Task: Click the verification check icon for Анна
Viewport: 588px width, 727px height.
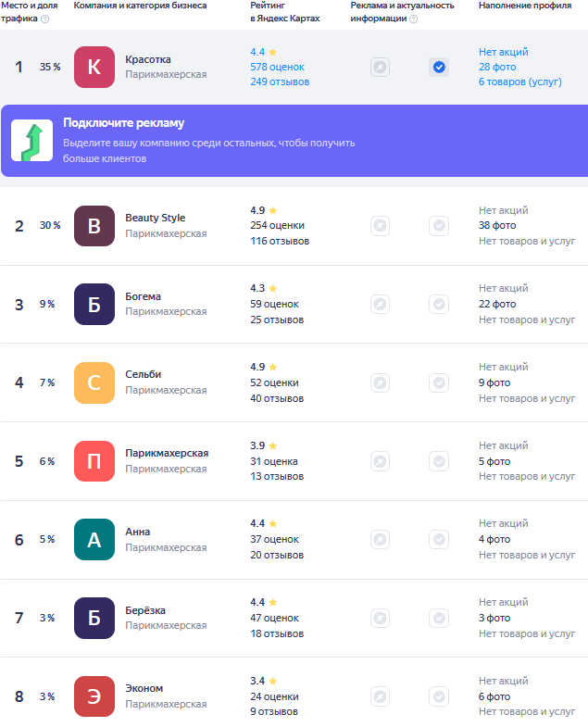Action: pos(439,540)
